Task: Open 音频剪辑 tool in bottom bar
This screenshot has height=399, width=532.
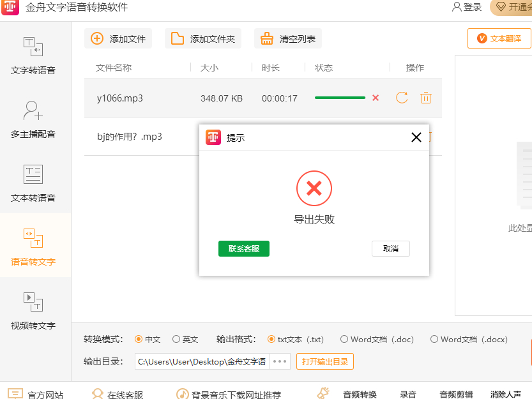Action: tap(456, 395)
